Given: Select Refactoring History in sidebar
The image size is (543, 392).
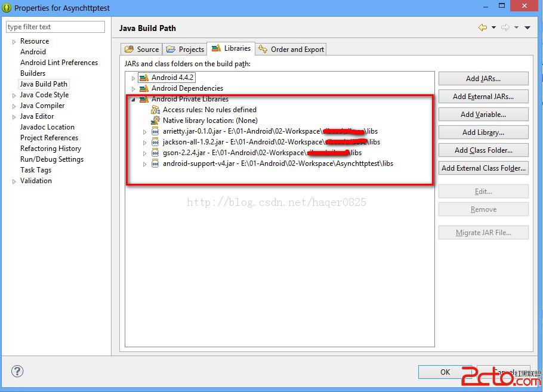Looking at the screenshot, I should [51, 148].
